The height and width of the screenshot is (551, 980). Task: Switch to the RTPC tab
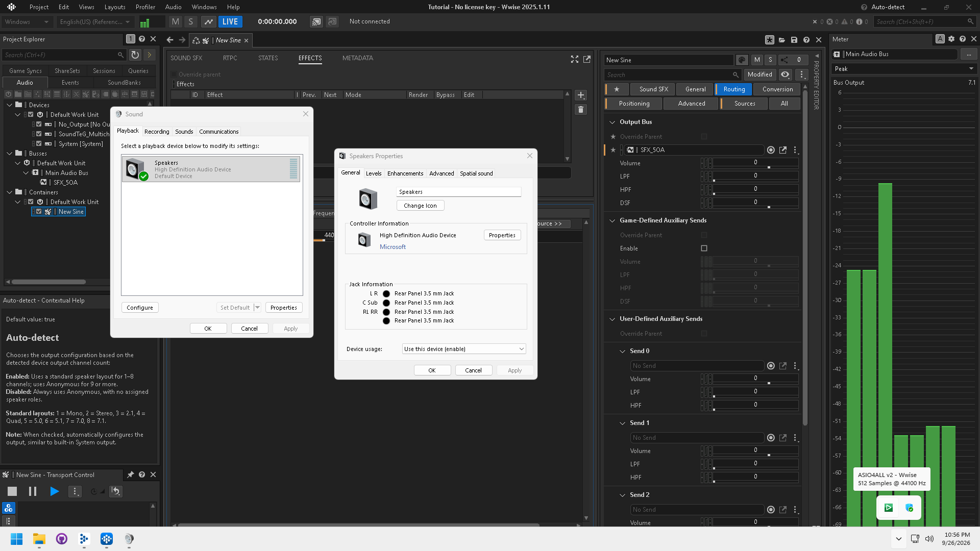pyautogui.click(x=230, y=58)
